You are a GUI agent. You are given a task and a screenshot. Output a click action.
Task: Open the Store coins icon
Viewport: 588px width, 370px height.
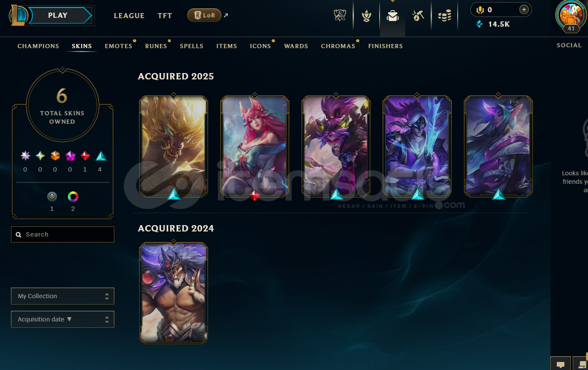point(445,16)
